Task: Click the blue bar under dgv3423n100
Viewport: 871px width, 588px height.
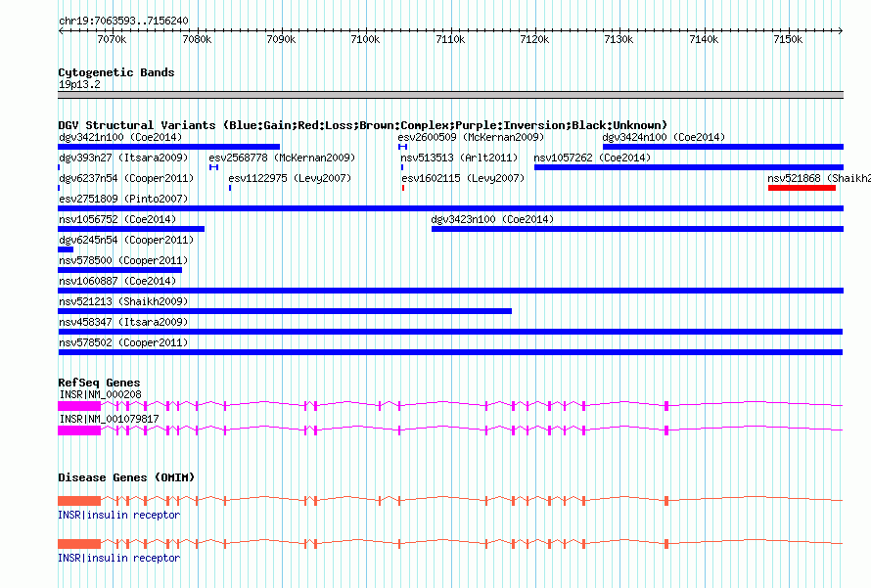Action: pyautogui.click(x=638, y=229)
